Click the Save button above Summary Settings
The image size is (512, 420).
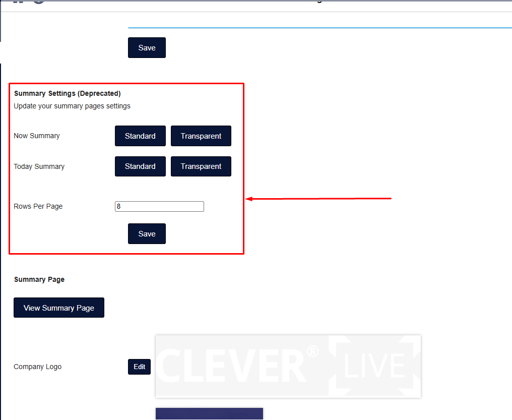point(147,48)
